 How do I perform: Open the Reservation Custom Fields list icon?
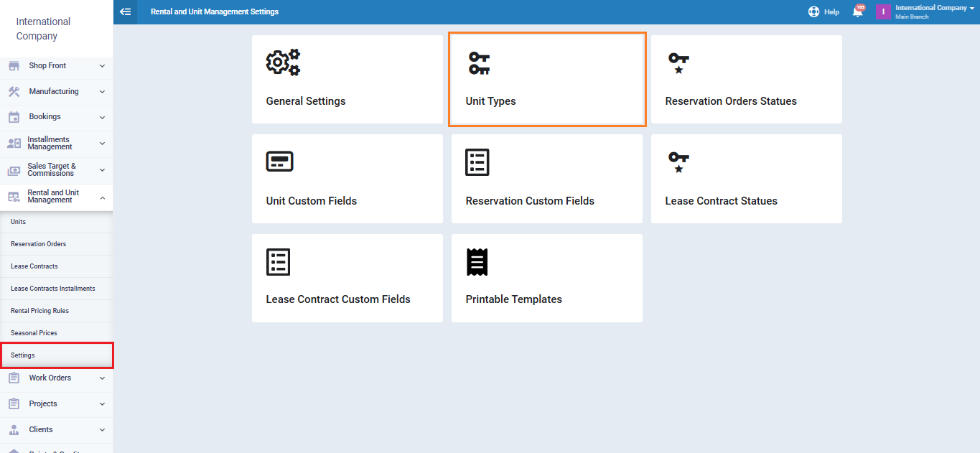pyautogui.click(x=477, y=162)
